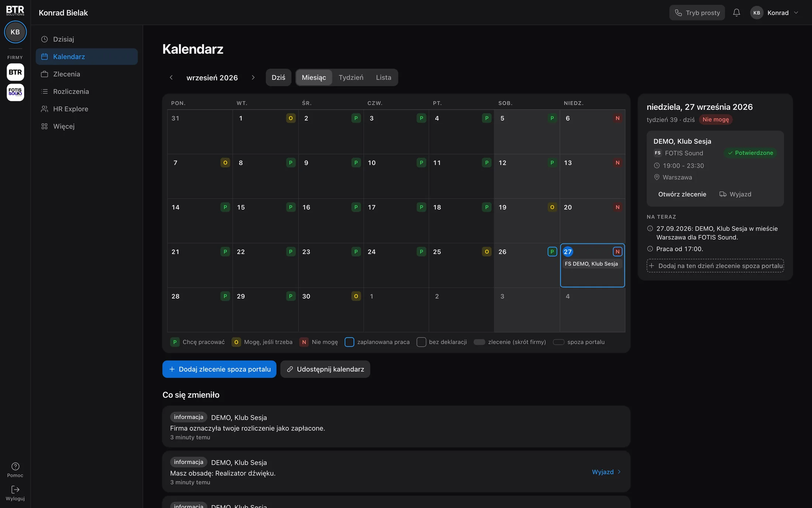Open the paid-settlement notification card
The height and width of the screenshot is (508, 812).
tap(396, 427)
